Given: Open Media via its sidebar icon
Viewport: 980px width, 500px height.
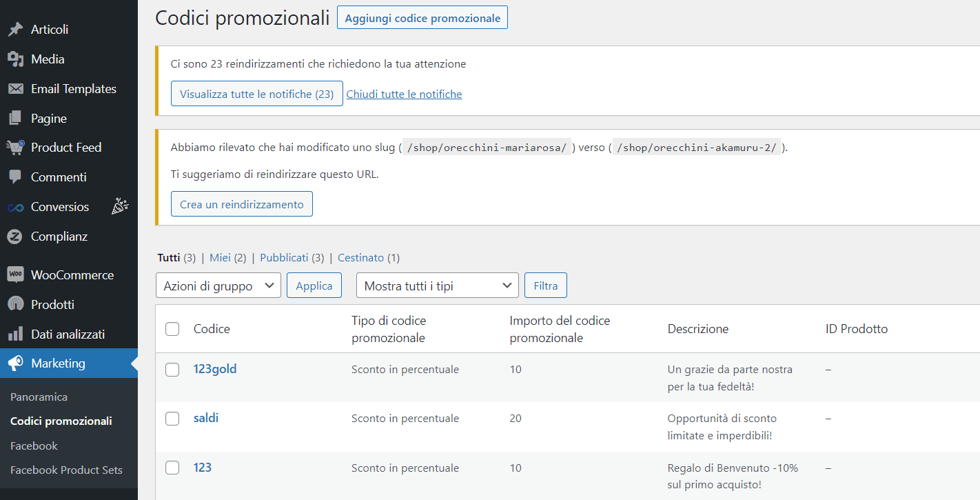Looking at the screenshot, I should tap(15, 59).
